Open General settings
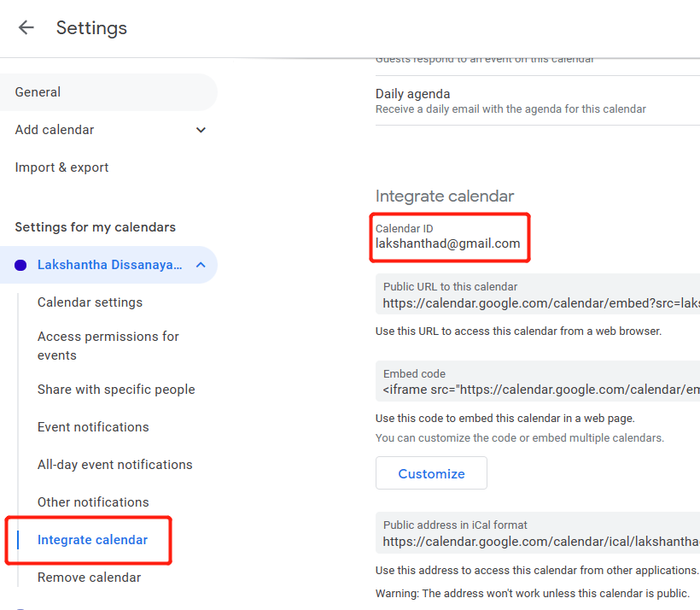 [38, 92]
